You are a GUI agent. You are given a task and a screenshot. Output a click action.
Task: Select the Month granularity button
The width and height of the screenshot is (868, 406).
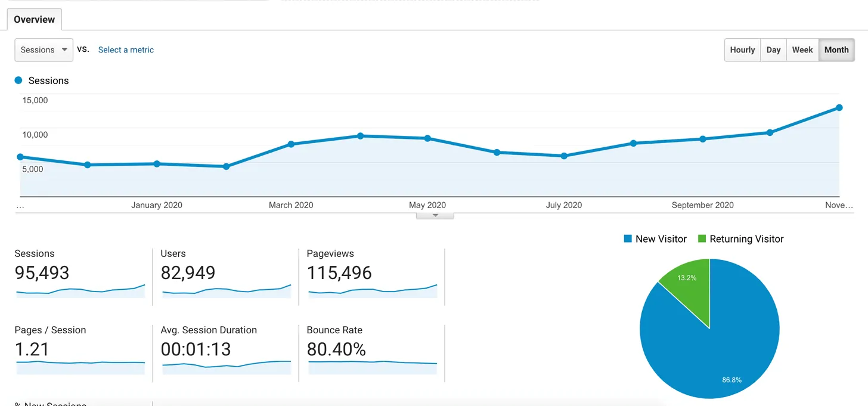click(x=836, y=50)
